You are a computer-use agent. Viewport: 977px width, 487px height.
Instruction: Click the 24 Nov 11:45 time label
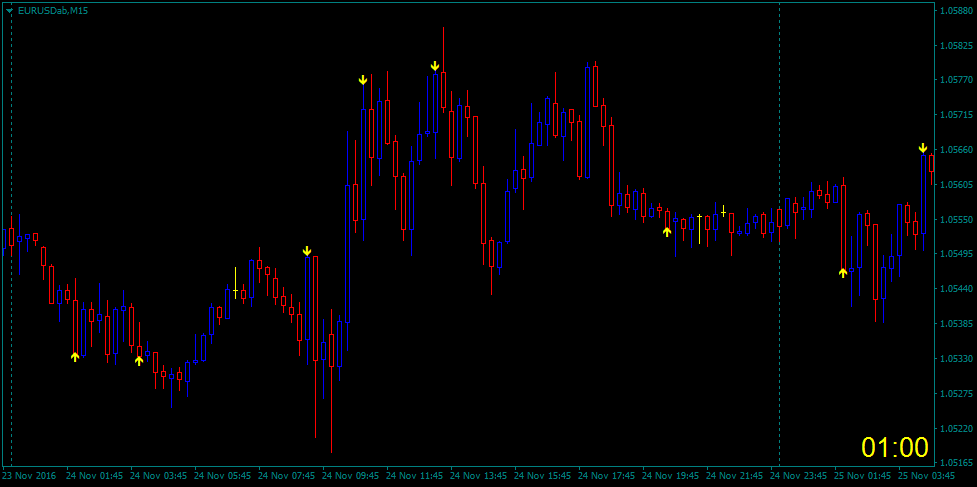(x=413, y=476)
